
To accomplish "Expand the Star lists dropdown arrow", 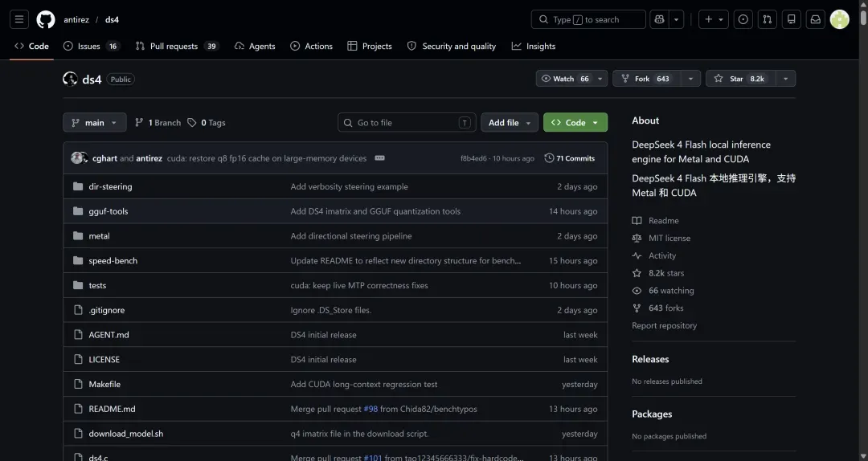I will pos(785,79).
